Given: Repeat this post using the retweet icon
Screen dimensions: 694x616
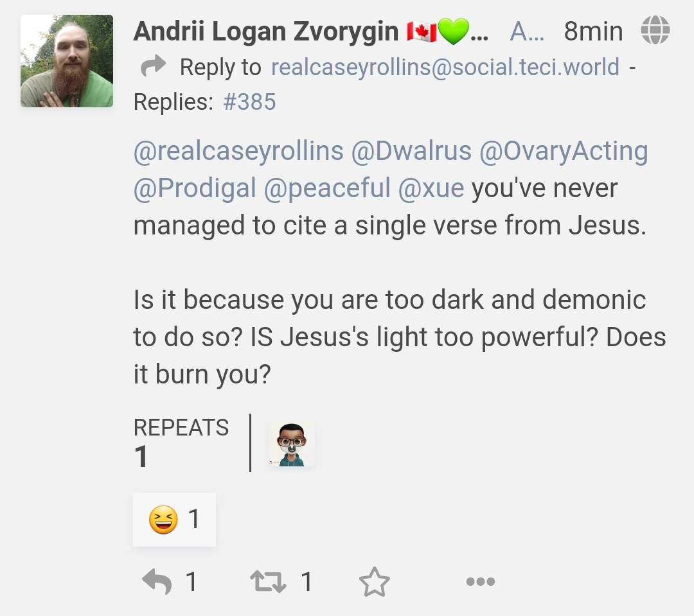Looking at the screenshot, I should [x=267, y=583].
